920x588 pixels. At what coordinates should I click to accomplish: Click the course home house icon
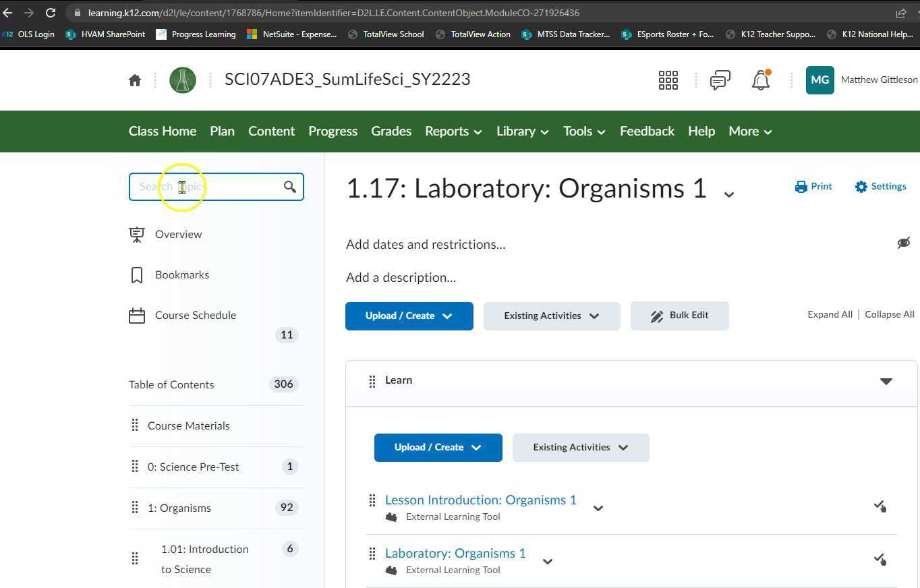[x=134, y=80]
